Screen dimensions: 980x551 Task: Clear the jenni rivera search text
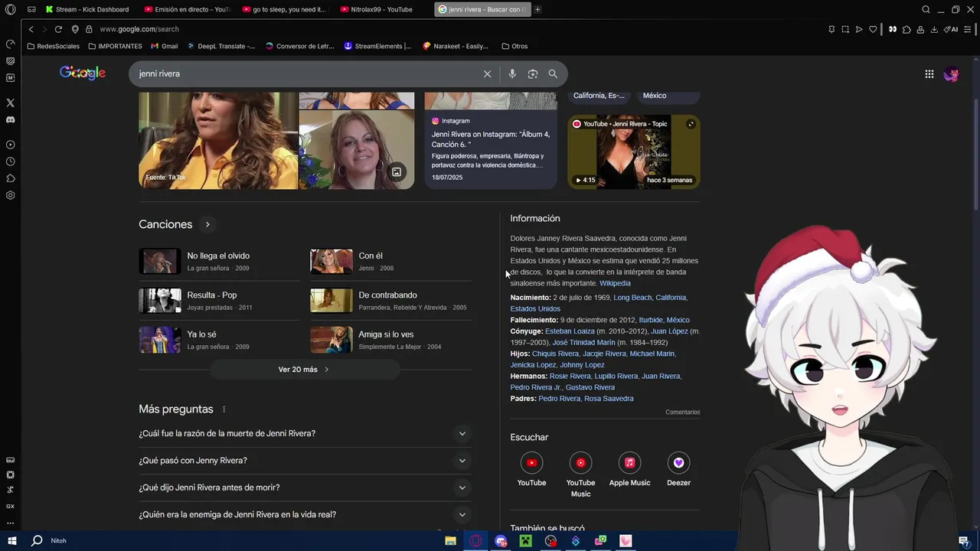pyautogui.click(x=487, y=74)
